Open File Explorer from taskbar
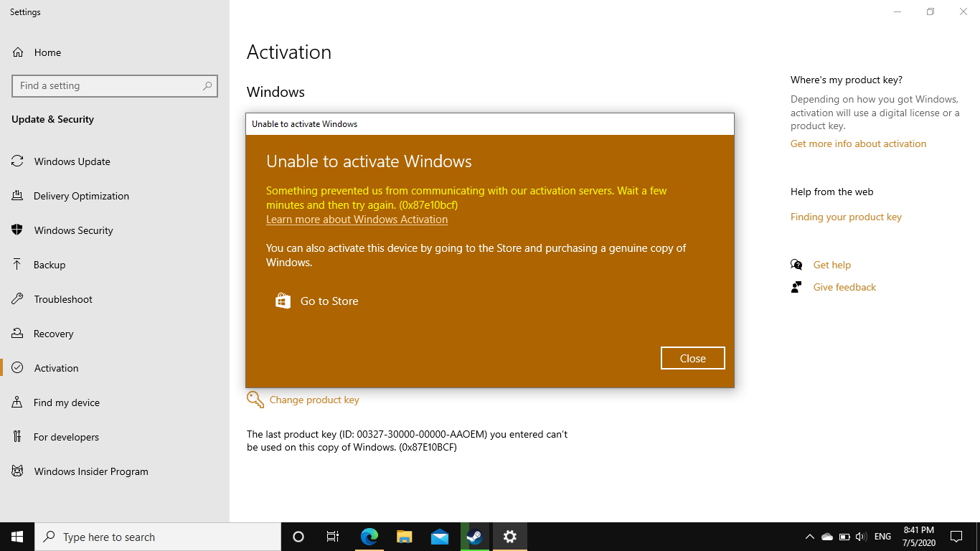This screenshot has height=551, width=980. tap(404, 537)
